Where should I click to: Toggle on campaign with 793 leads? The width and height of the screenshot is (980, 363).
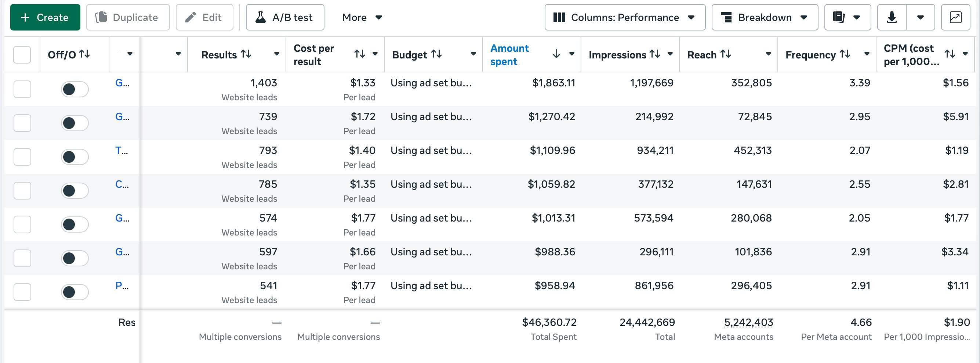click(x=75, y=157)
